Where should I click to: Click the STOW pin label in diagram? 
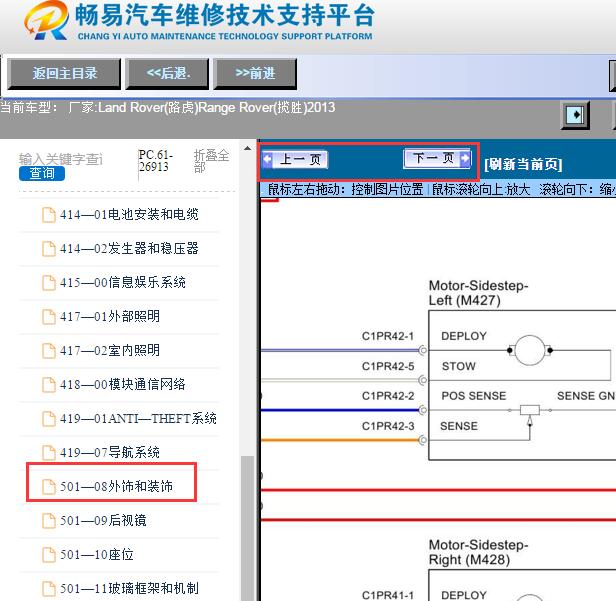458,366
